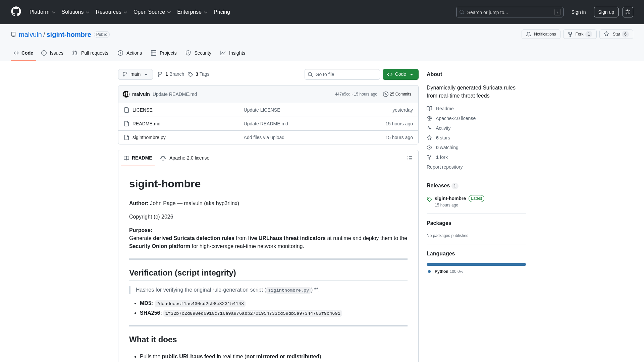Click the Python 100% language color bar
Screen dimensions: 644x362
click(476, 264)
